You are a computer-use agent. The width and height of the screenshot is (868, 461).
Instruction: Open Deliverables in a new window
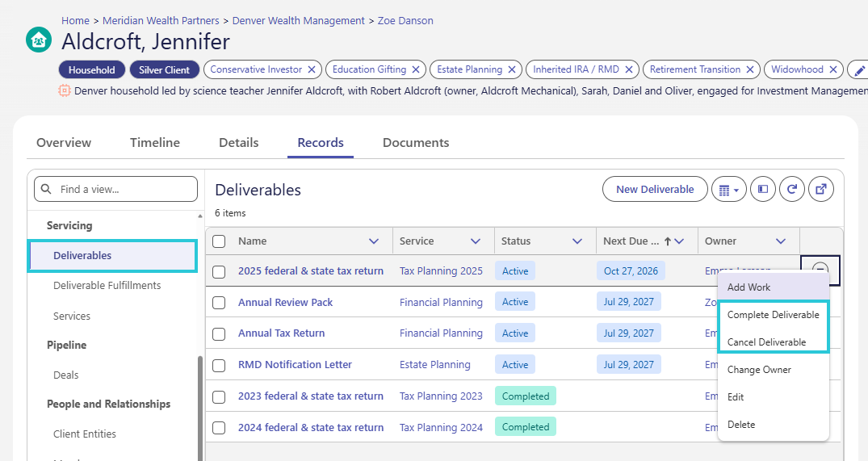[x=821, y=189]
